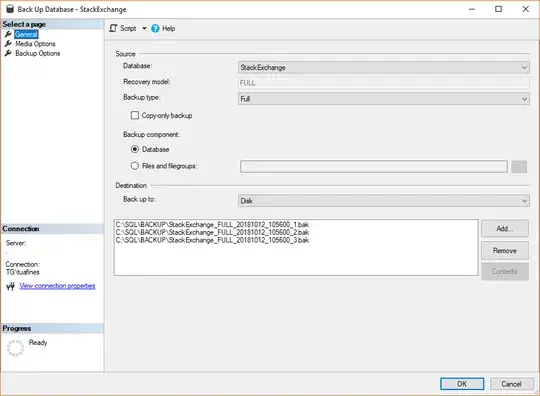Click the wrench icon beside General
This screenshot has height=396, width=540.
tap(8, 34)
